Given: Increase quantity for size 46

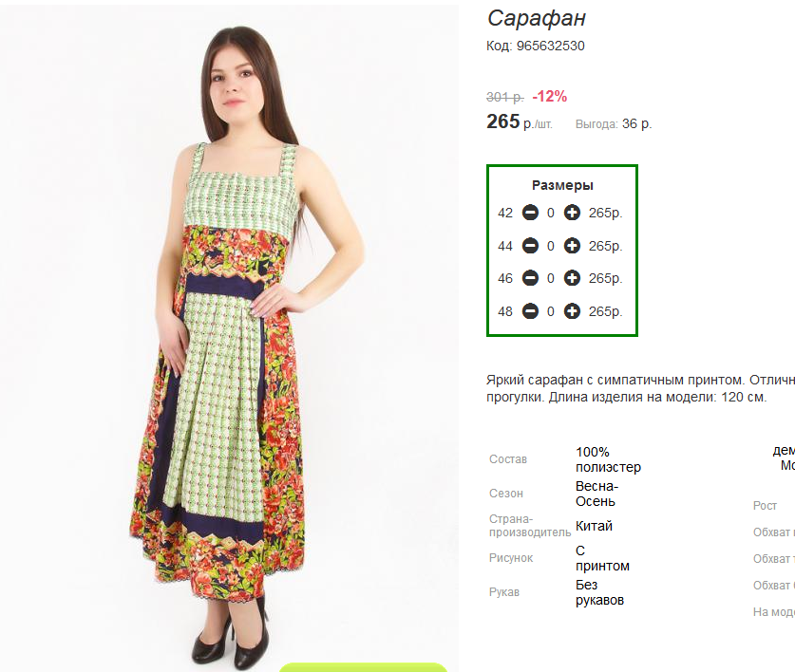Looking at the screenshot, I should click(572, 278).
